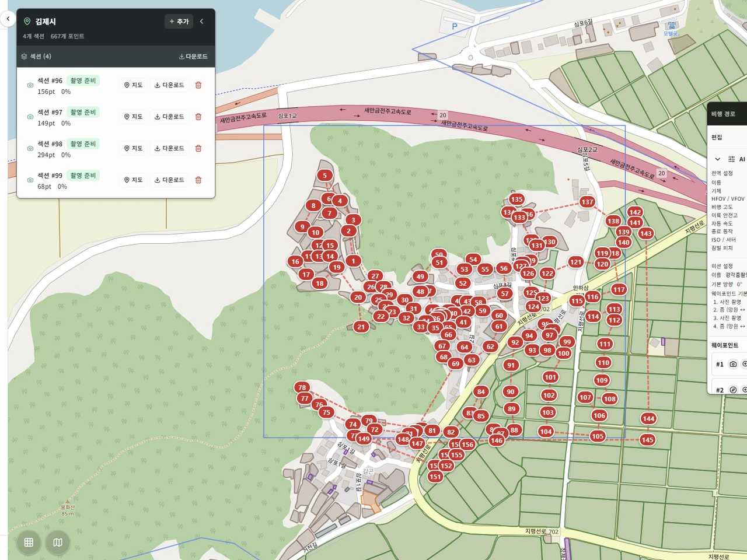The image size is (747, 560).
Task: Add a new section with 추가
Action: click(x=179, y=22)
